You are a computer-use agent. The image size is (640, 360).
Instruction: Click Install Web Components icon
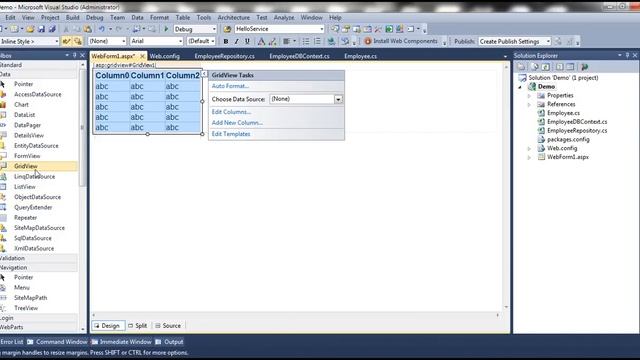pos(368,41)
